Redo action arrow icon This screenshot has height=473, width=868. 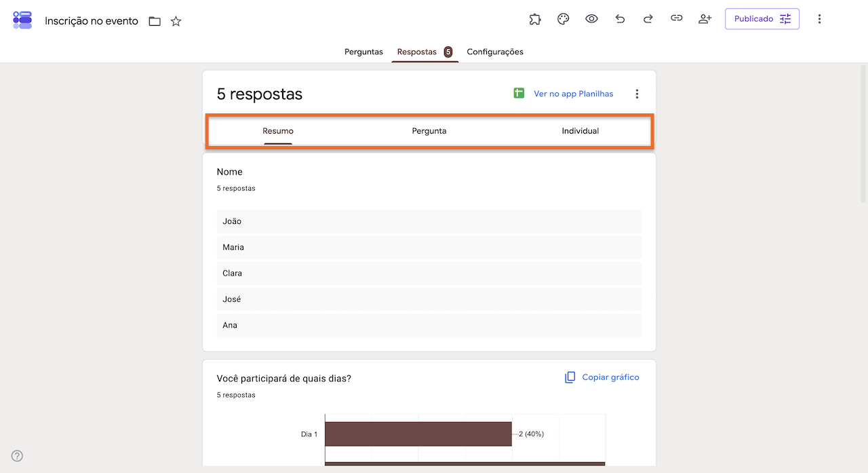pos(648,19)
